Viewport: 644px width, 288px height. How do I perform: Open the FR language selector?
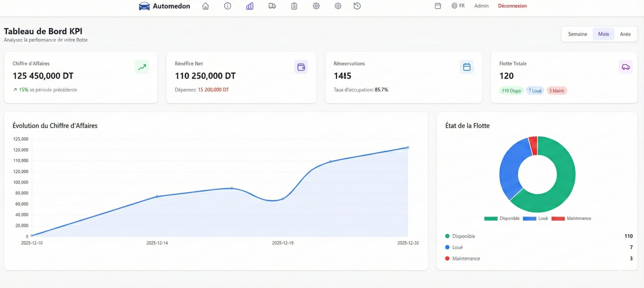click(x=458, y=6)
